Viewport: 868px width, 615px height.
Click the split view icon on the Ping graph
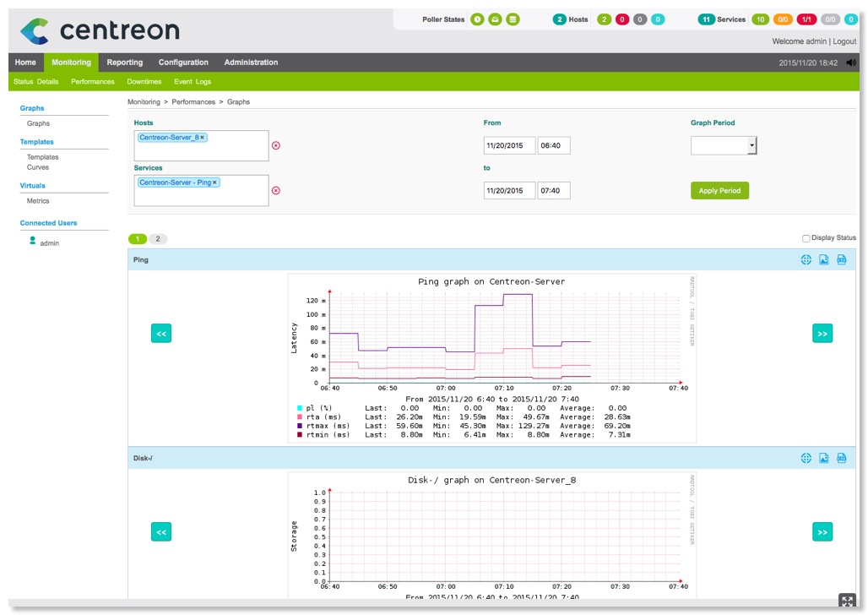806,259
